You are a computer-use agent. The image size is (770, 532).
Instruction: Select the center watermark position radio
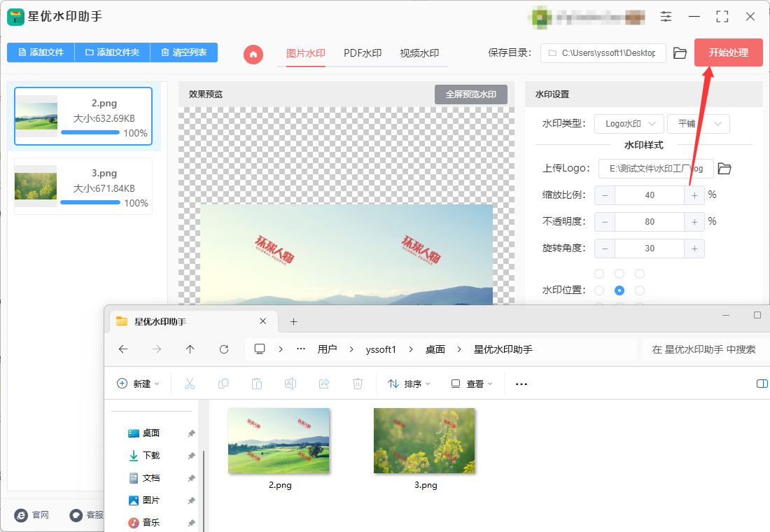[x=619, y=290]
